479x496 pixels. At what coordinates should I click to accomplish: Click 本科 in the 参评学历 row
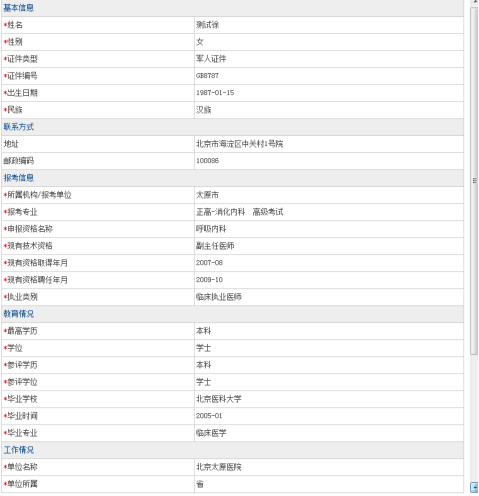tap(204, 365)
